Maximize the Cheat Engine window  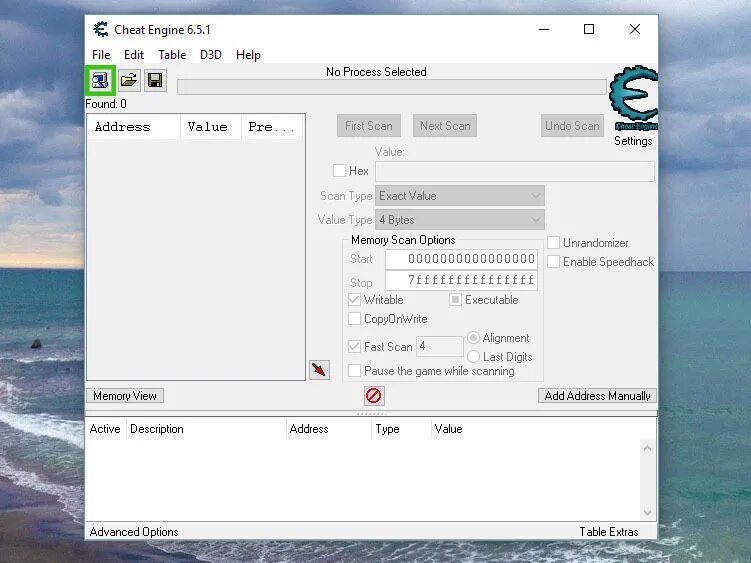[589, 29]
